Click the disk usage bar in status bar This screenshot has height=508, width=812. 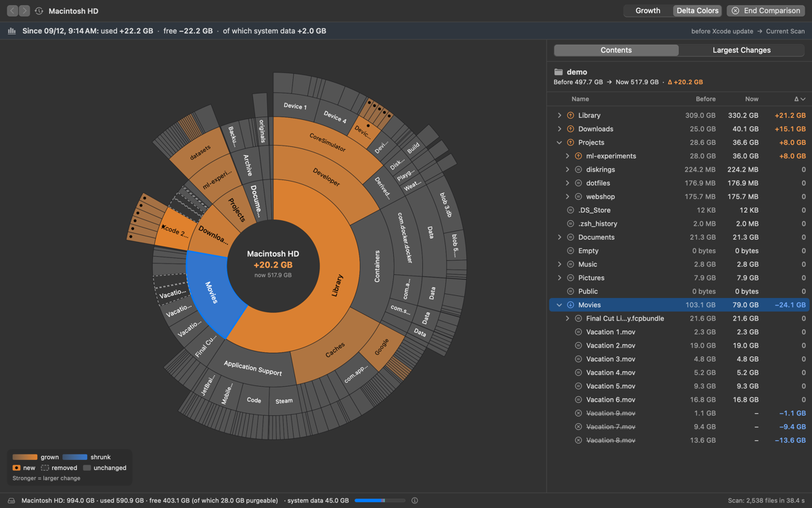click(380, 501)
